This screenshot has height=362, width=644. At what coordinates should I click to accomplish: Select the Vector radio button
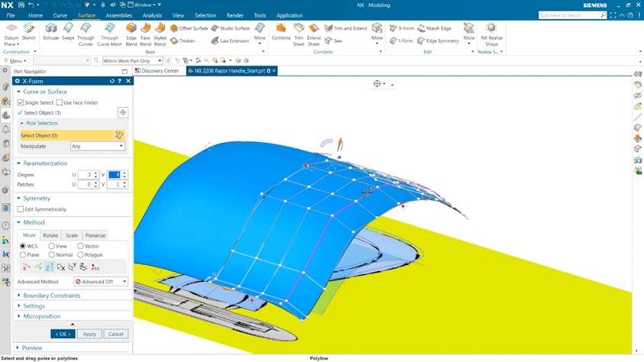[x=80, y=246]
